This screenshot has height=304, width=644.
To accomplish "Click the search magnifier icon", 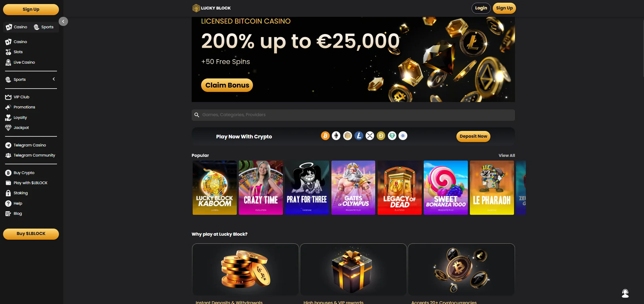I will [197, 115].
